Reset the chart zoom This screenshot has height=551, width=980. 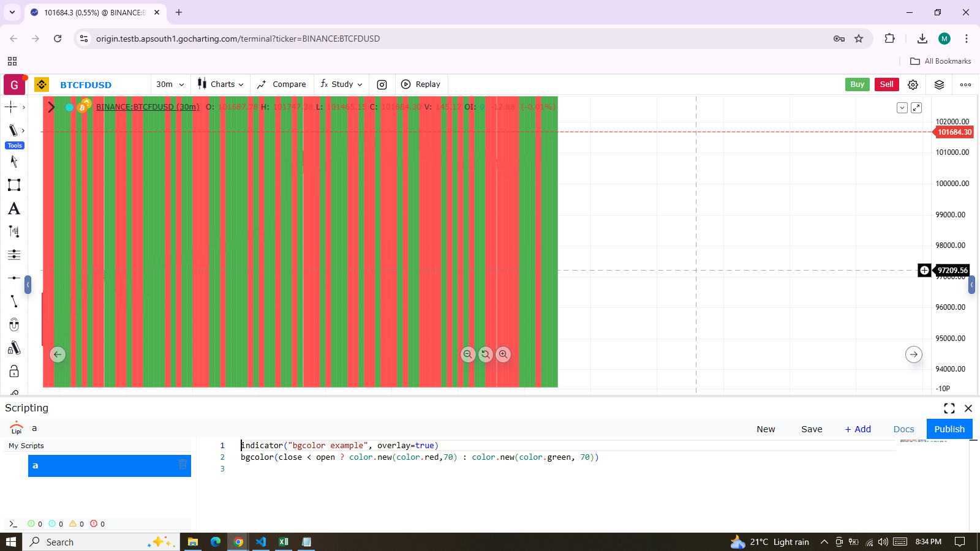486,354
